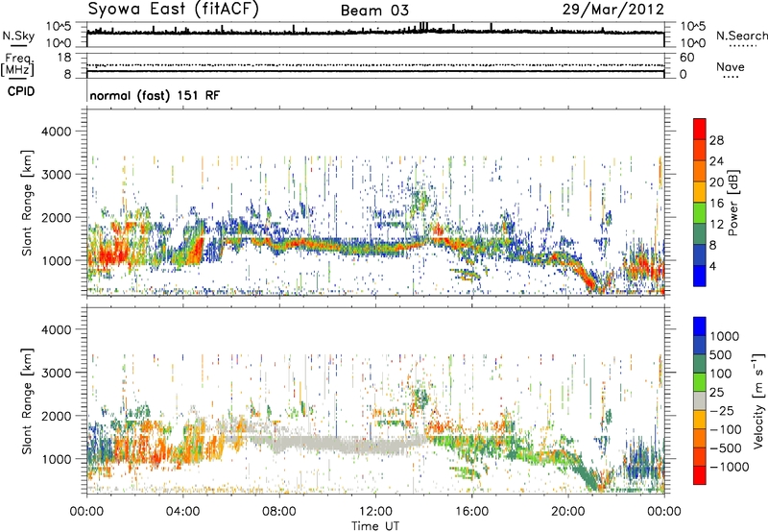Click the date '29/Mar/2012'
The height and width of the screenshot is (532, 768).
(x=612, y=10)
